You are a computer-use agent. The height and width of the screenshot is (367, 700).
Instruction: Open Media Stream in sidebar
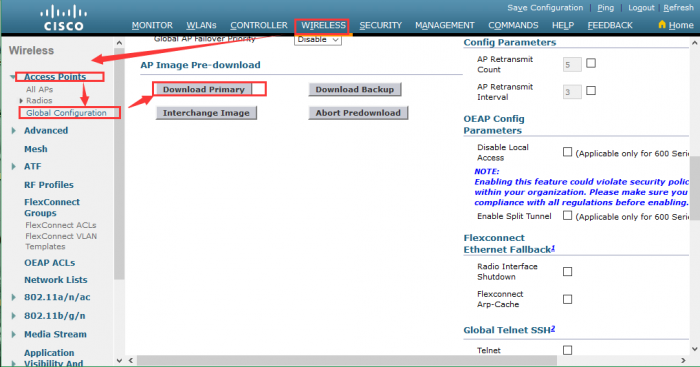(x=55, y=334)
